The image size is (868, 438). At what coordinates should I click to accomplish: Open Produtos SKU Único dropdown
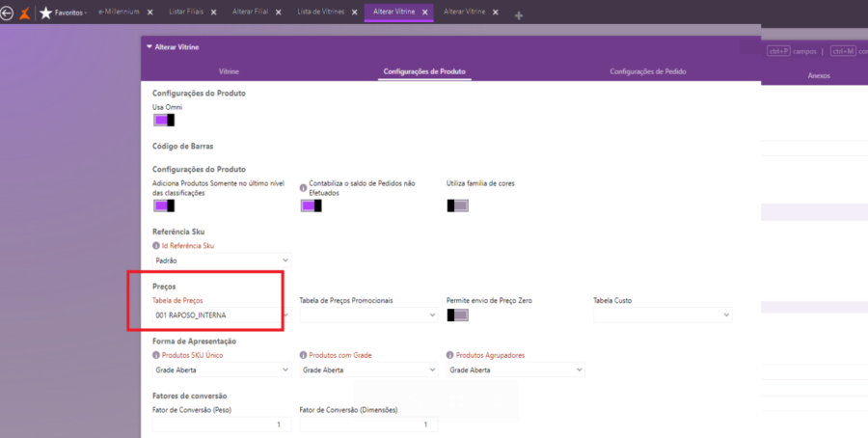click(x=222, y=370)
